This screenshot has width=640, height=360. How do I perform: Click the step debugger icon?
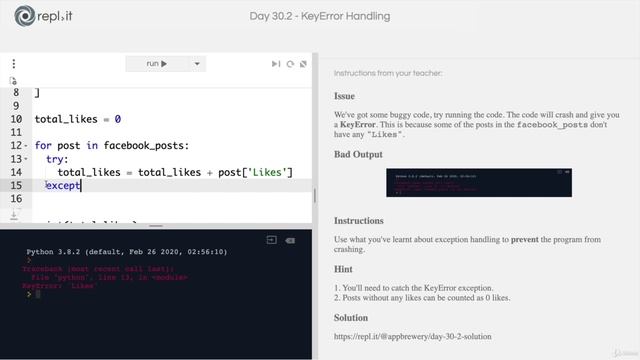pyautogui.click(x=276, y=64)
